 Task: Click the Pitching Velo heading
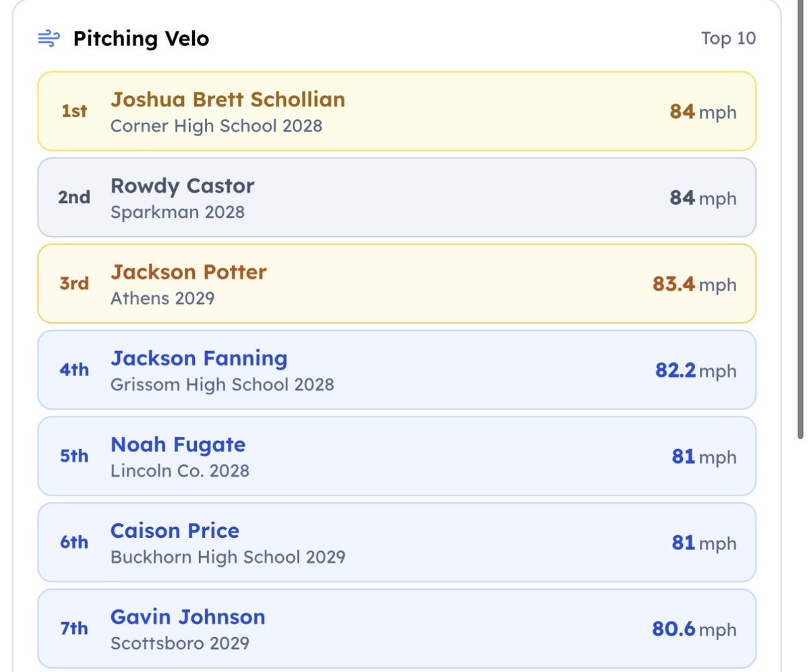point(141,39)
